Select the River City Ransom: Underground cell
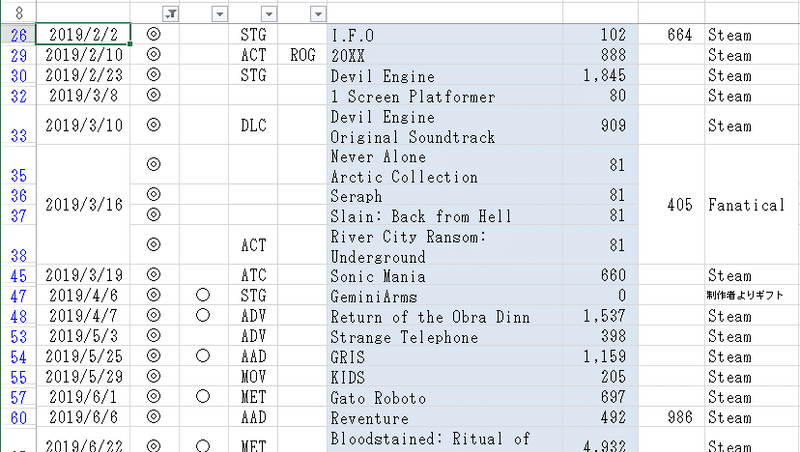The height and width of the screenshot is (452, 800). tap(445, 245)
